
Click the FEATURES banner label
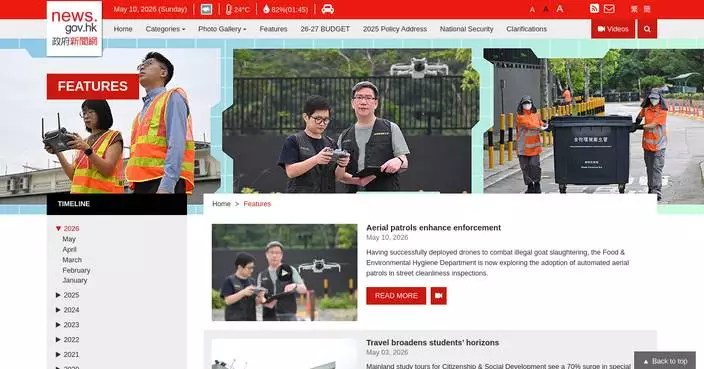(x=92, y=86)
